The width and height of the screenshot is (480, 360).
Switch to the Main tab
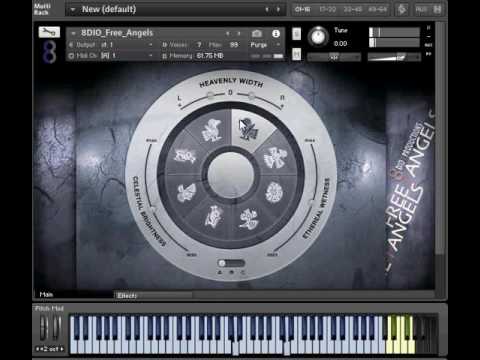(46, 294)
